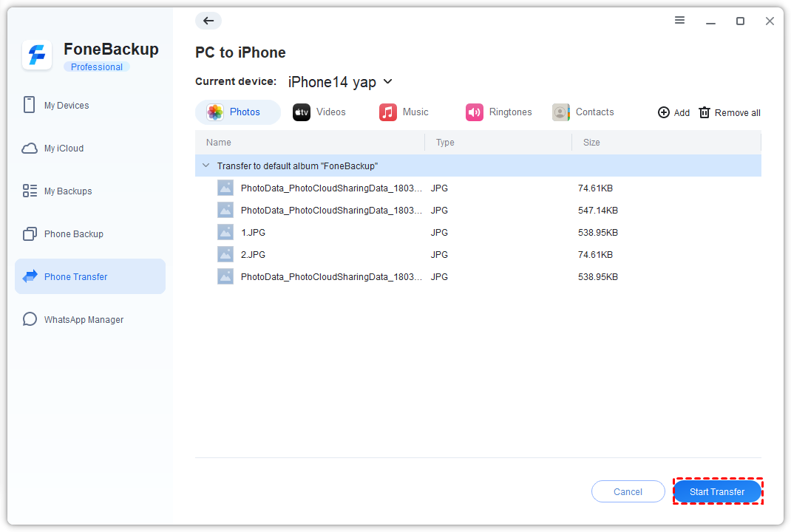Click thumbnail of the 547.14KB photo
This screenshot has width=791, height=532.
[x=225, y=210]
